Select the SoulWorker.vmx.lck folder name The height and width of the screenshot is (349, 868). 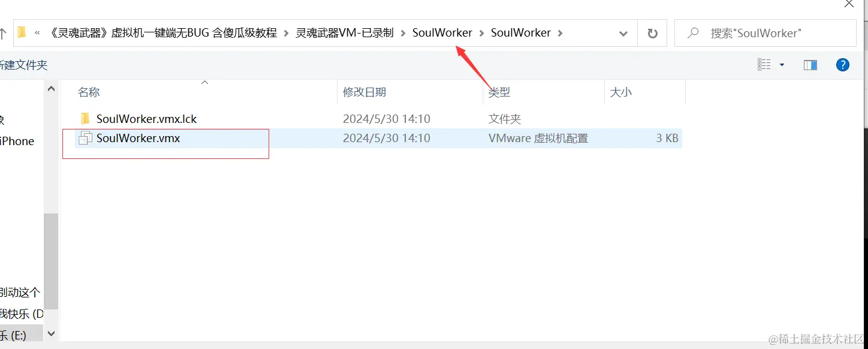[146, 119]
